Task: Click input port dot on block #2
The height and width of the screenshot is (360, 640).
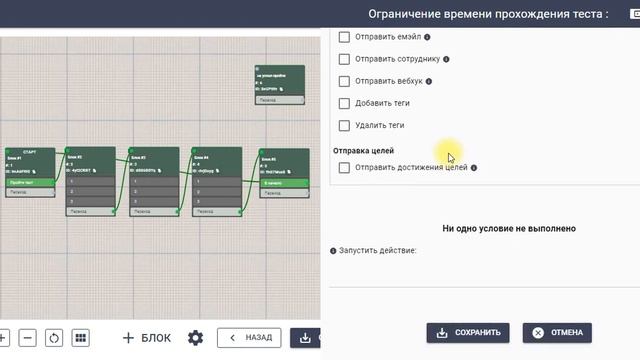Action: click(68, 150)
